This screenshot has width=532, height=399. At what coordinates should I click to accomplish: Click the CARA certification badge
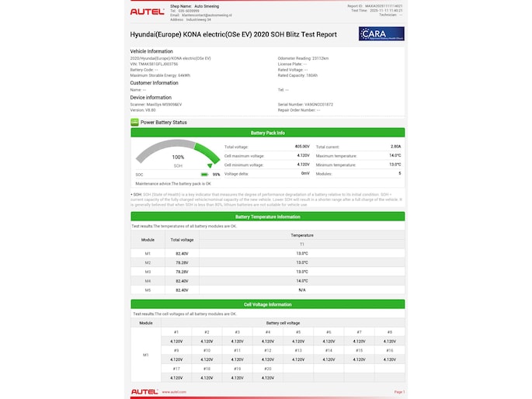click(381, 34)
